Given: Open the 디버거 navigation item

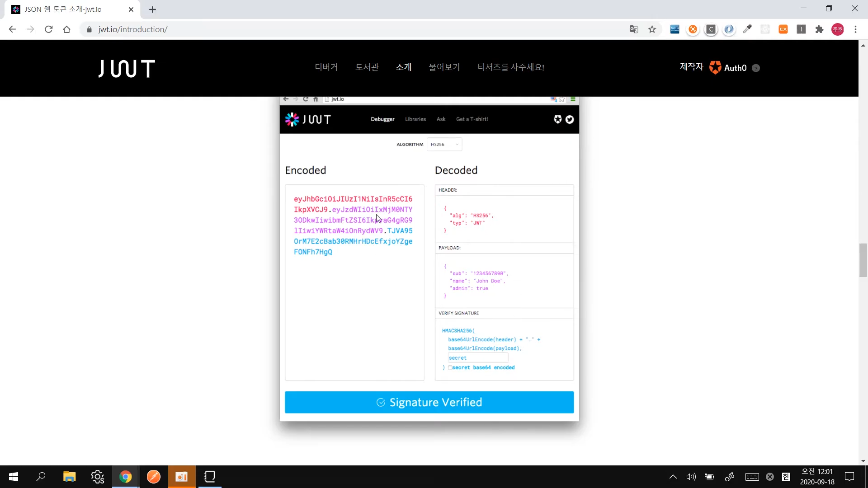Looking at the screenshot, I should pos(326,67).
